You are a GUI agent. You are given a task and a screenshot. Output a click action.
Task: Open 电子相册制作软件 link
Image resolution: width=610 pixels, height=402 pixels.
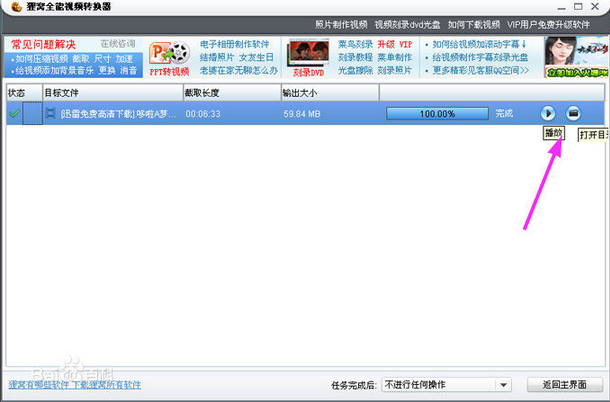tap(235, 44)
